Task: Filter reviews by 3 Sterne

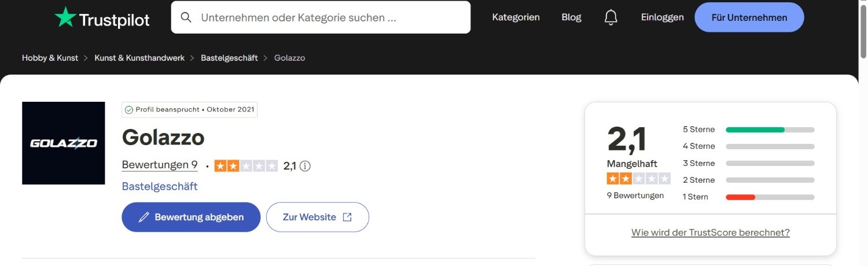Action: click(x=748, y=163)
